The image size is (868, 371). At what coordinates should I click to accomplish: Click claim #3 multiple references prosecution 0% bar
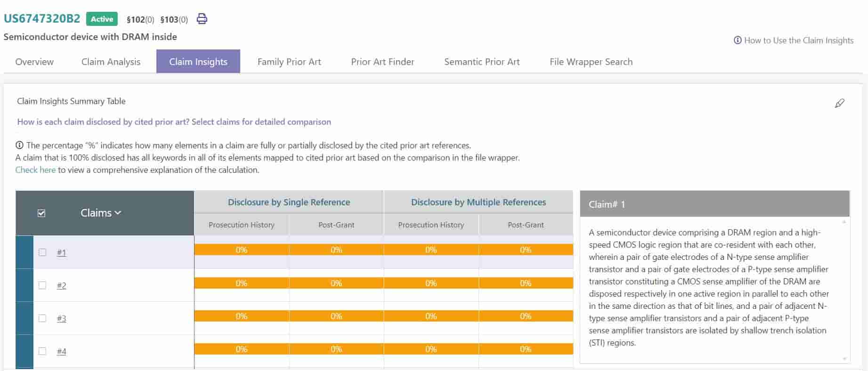pyautogui.click(x=431, y=316)
